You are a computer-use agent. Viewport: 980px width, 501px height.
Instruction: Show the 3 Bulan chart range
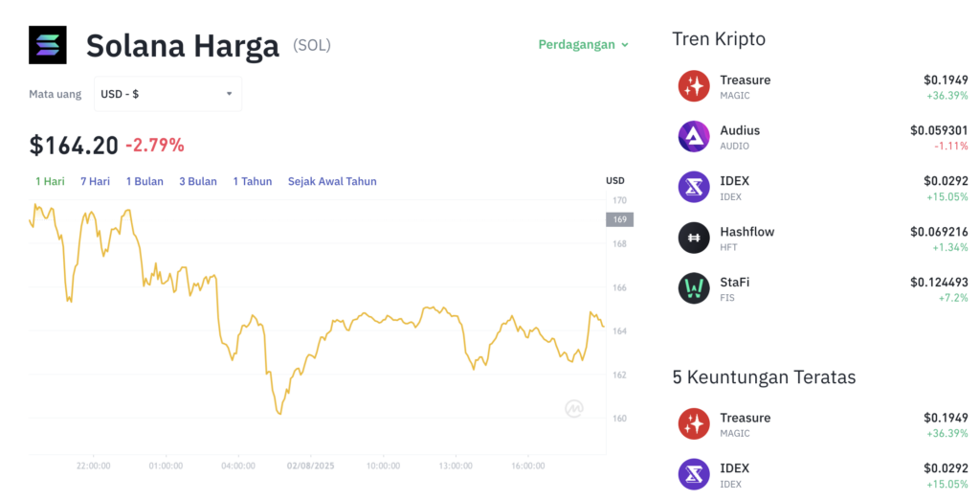198,181
